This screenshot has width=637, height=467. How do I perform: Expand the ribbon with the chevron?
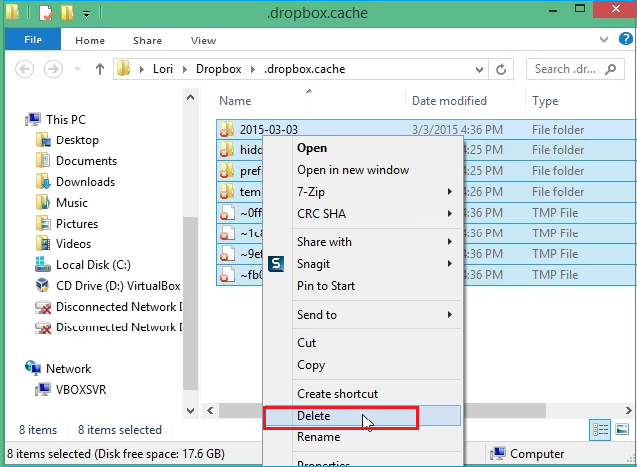tap(605, 41)
